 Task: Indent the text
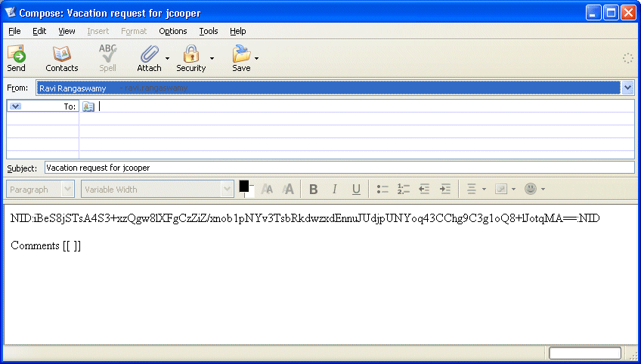coord(444,189)
